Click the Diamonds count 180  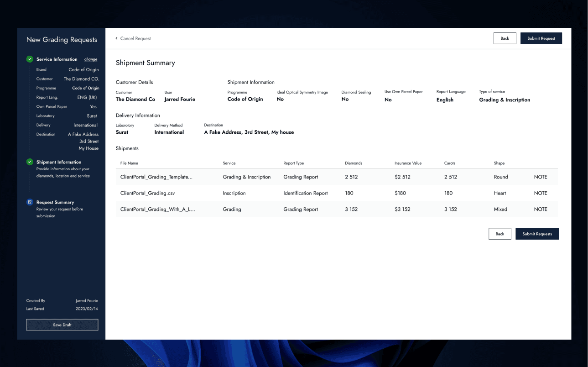[349, 193]
